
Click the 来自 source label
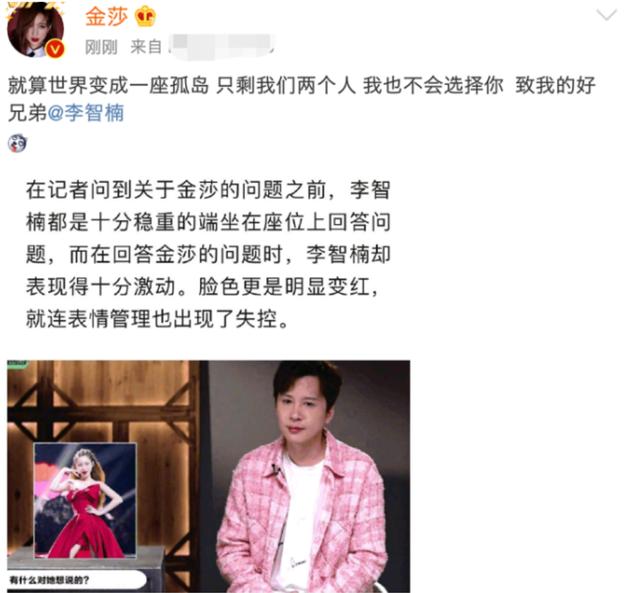point(146,47)
